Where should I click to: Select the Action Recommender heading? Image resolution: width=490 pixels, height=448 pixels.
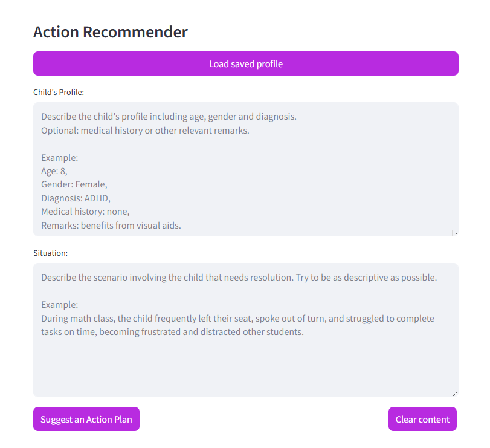click(x=111, y=32)
